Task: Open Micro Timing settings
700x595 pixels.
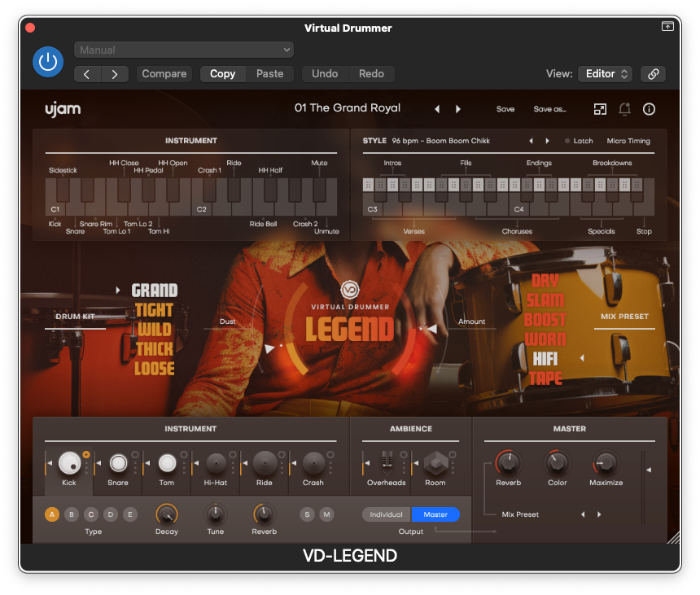Action: (628, 141)
